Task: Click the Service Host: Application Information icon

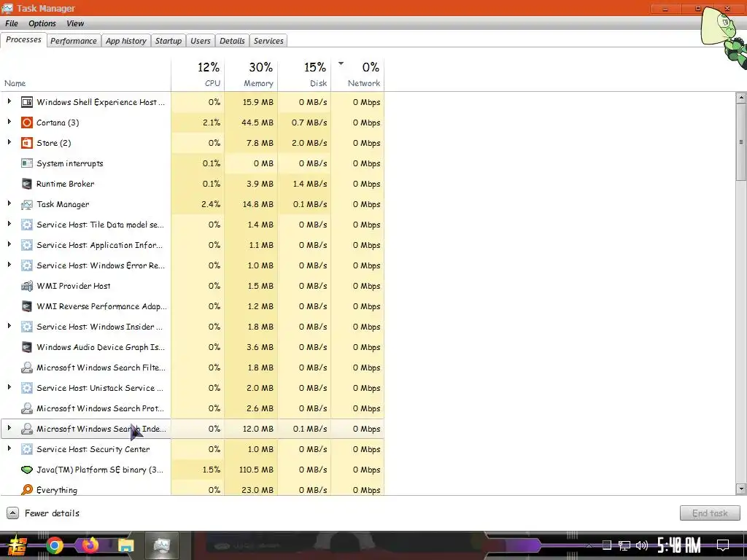Action: pos(27,245)
